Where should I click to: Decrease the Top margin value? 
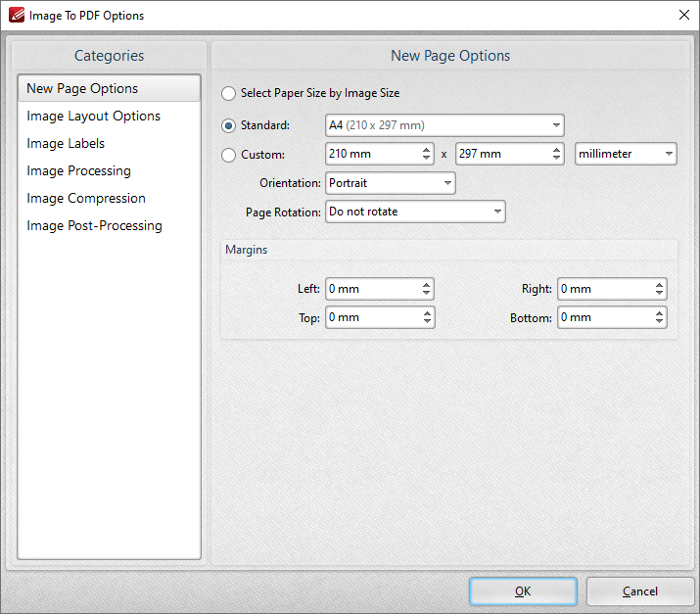[427, 322]
